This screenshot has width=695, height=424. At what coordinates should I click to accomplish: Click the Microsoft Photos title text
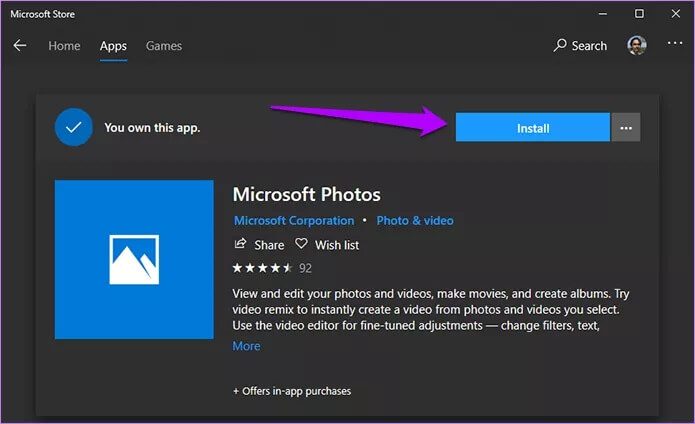[x=307, y=194]
